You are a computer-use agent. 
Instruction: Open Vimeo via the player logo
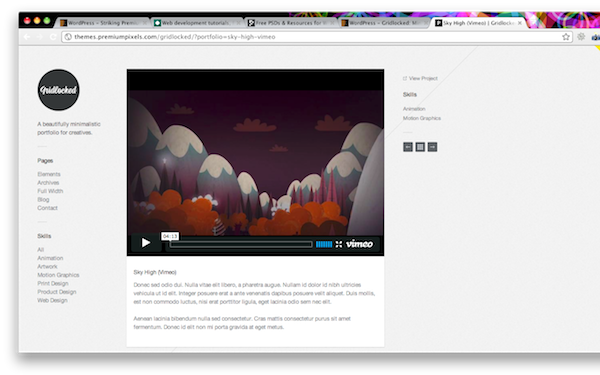359,244
